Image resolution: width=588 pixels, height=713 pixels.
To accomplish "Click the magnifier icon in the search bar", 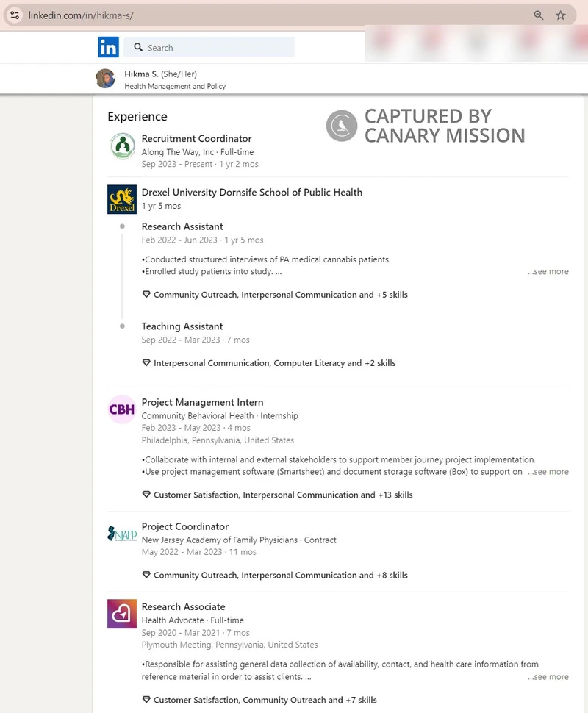I will pyautogui.click(x=139, y=47).
